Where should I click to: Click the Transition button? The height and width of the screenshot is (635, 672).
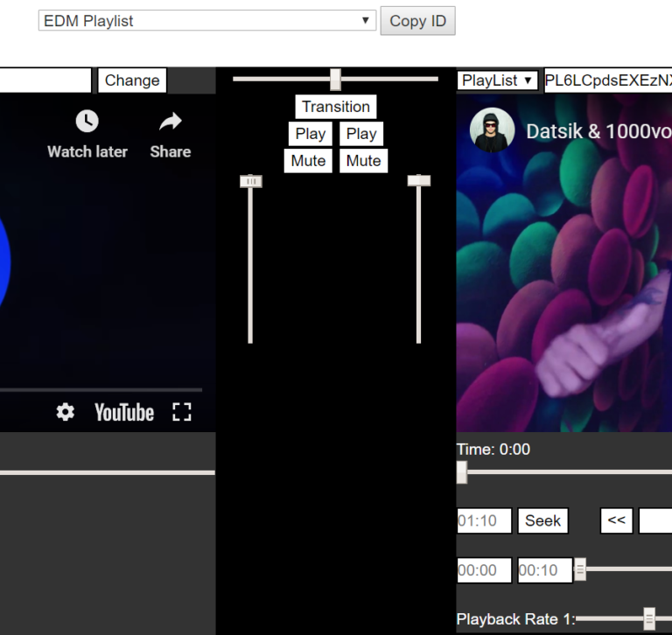336,107
